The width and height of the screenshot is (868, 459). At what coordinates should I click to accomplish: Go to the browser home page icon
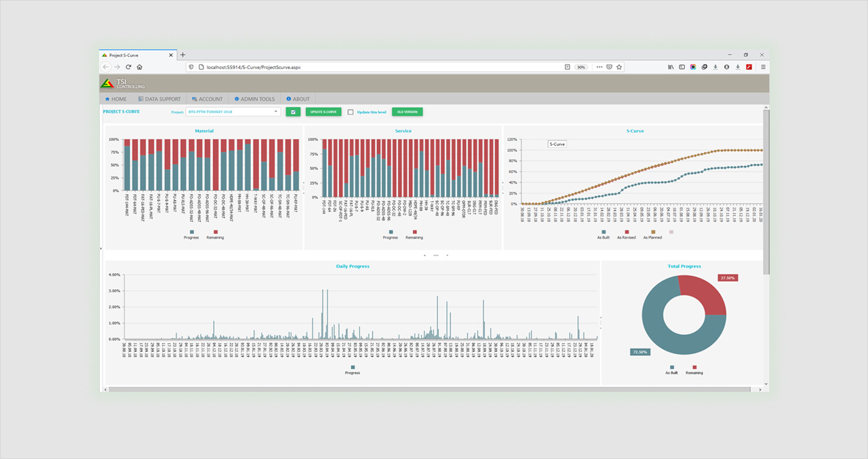point(140,67)
